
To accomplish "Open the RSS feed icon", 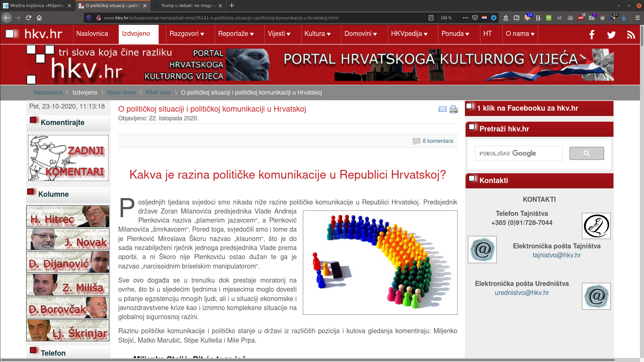I will point(631,35).
